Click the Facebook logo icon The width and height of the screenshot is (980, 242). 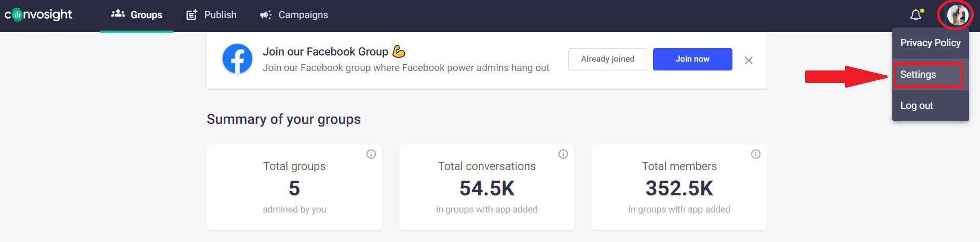tap(237, 59)
